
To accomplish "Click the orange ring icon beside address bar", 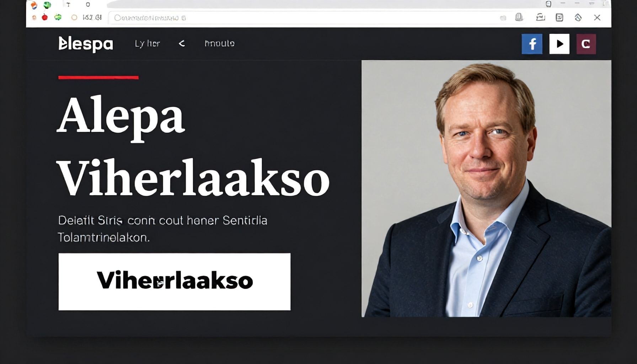I will [74, 17].
